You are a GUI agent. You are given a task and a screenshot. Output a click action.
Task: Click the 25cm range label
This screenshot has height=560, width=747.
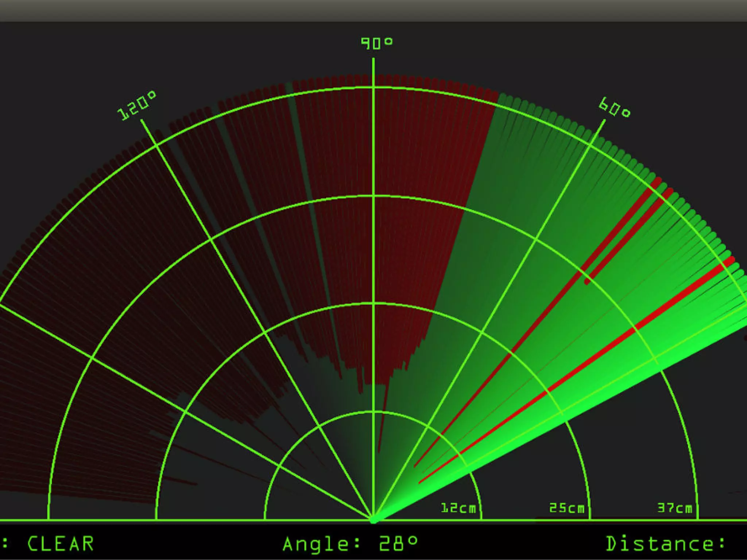coord(566,508)
